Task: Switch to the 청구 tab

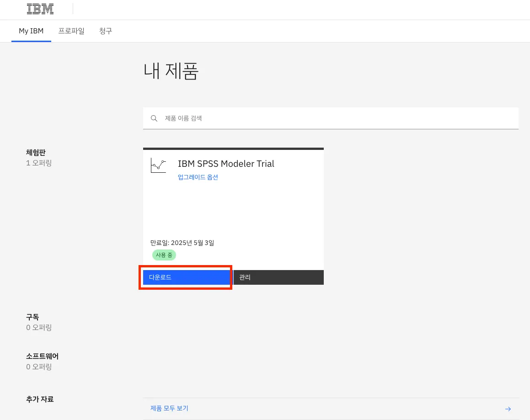Action: (106, 31)
